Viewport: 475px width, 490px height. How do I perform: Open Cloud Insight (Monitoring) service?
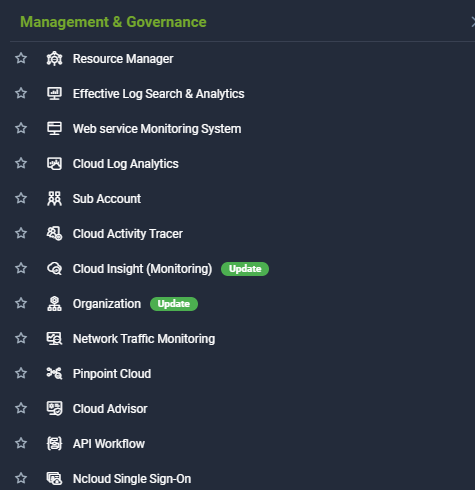point(143,269)
